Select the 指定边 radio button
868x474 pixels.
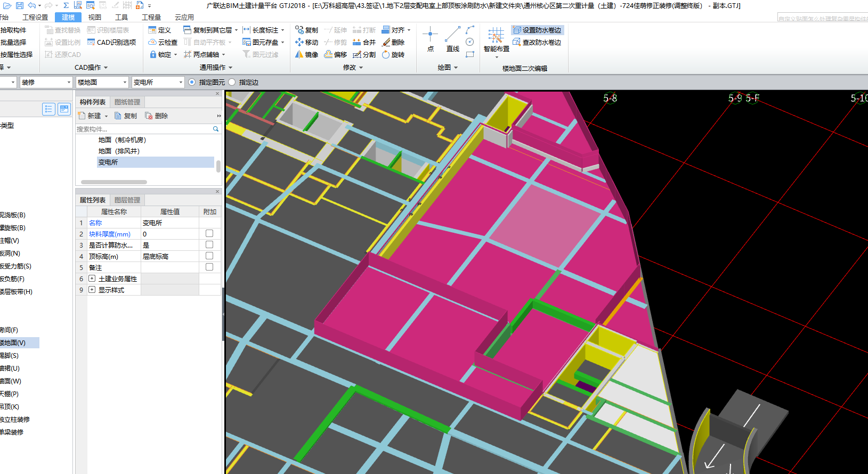(232, 82)
